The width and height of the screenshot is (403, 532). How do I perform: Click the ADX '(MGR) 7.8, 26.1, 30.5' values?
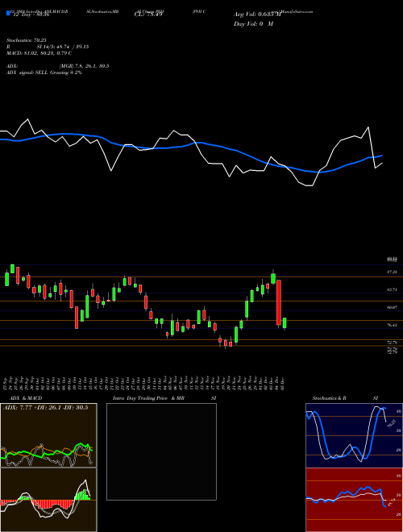pyautogui.click(x=84, y=66)
